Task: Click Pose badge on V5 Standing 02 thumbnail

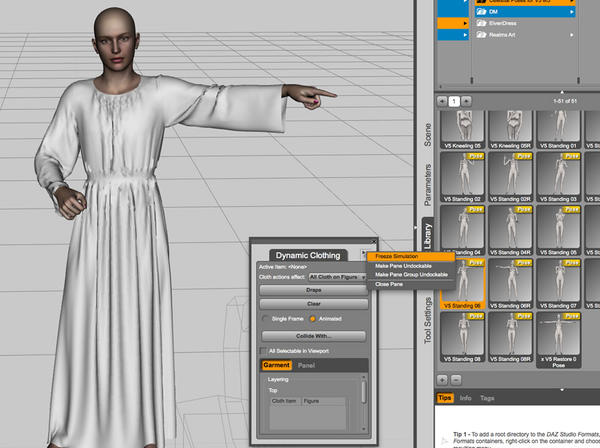Action: tap(476, 156)
